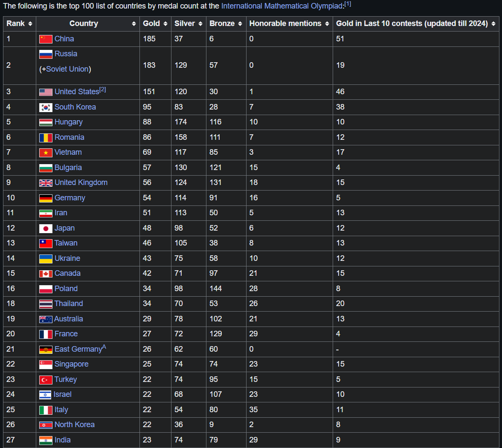Click the Romania flag icon
Screen dimensions: 502x448
pyautogui.click(x=46, y=138)
